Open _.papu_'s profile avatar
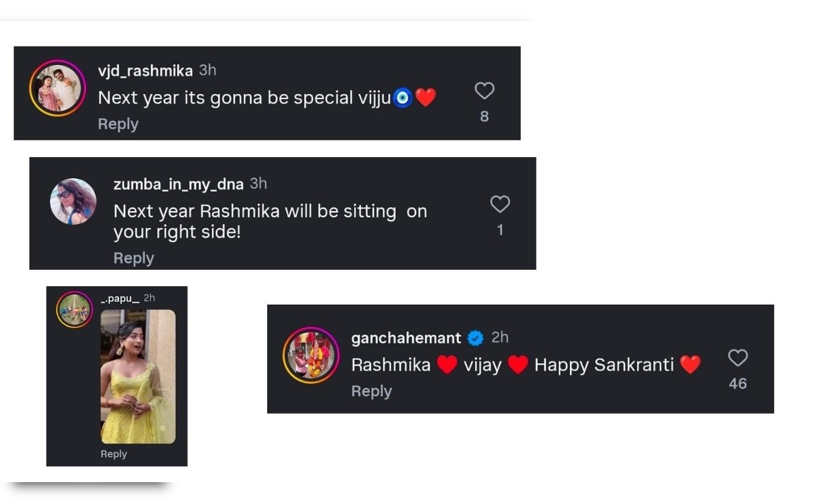Screen dimensions: 820x504 point(74,309)
